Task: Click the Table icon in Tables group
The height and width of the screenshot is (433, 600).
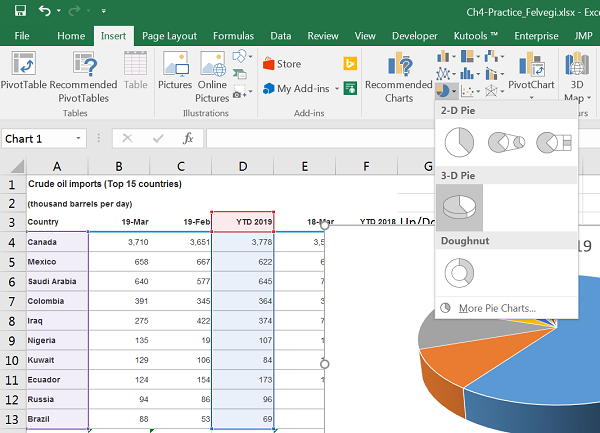Action: click(x=135, y=71)
